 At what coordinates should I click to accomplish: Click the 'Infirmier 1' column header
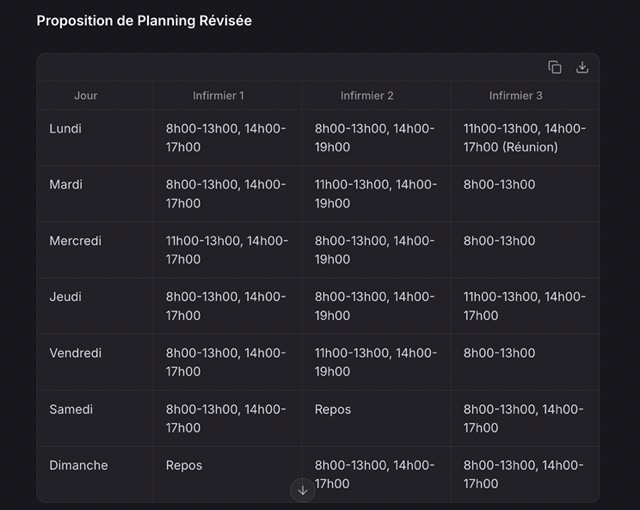coord(218,96)
